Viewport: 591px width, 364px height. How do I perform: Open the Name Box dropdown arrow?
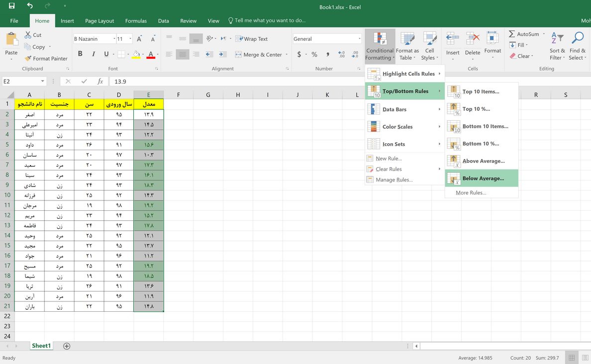[x=42, y=82]
